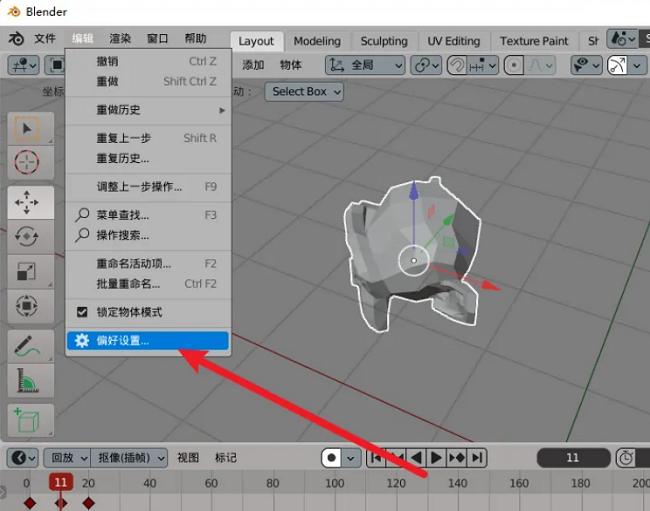Select the Cursor tool in the toolbar
The image size is (650, 511).
pyautogui.click(x=27, y=162)
